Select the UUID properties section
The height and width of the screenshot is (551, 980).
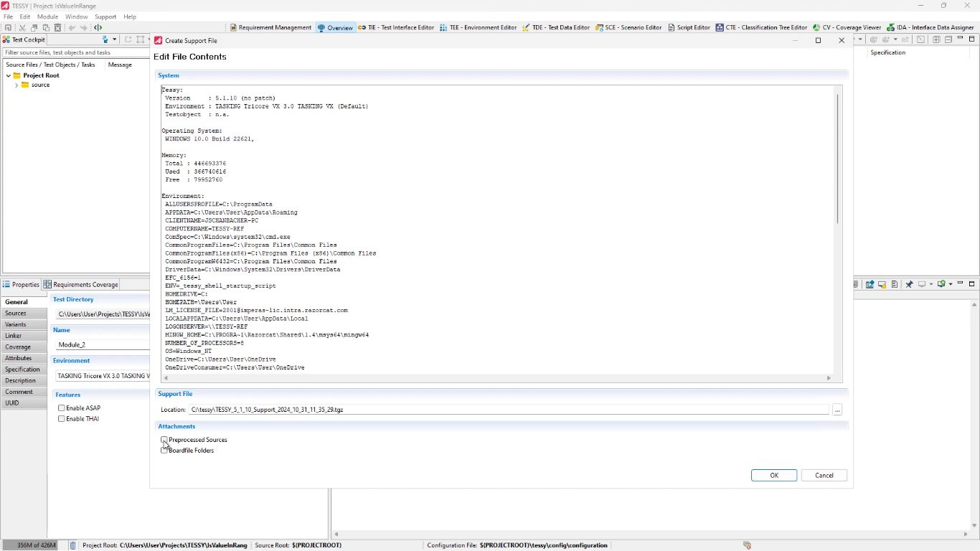(x=25, y=403)
